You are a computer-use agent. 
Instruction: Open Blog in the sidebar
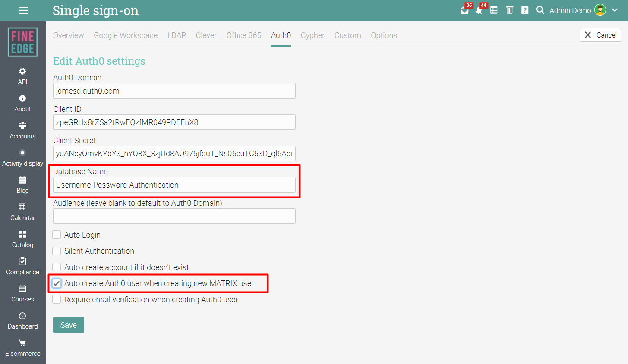pos(22,185)
